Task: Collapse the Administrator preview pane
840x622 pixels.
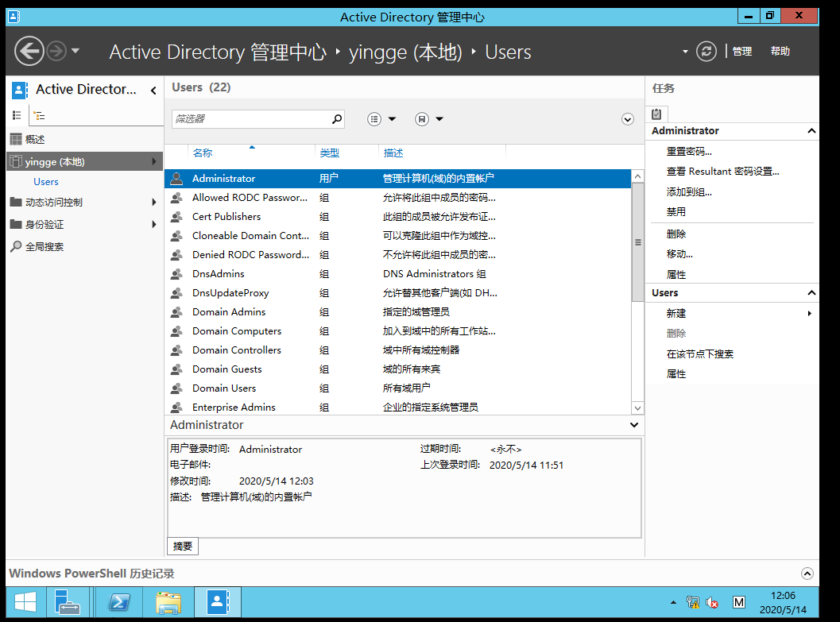Action: (634, 425)
